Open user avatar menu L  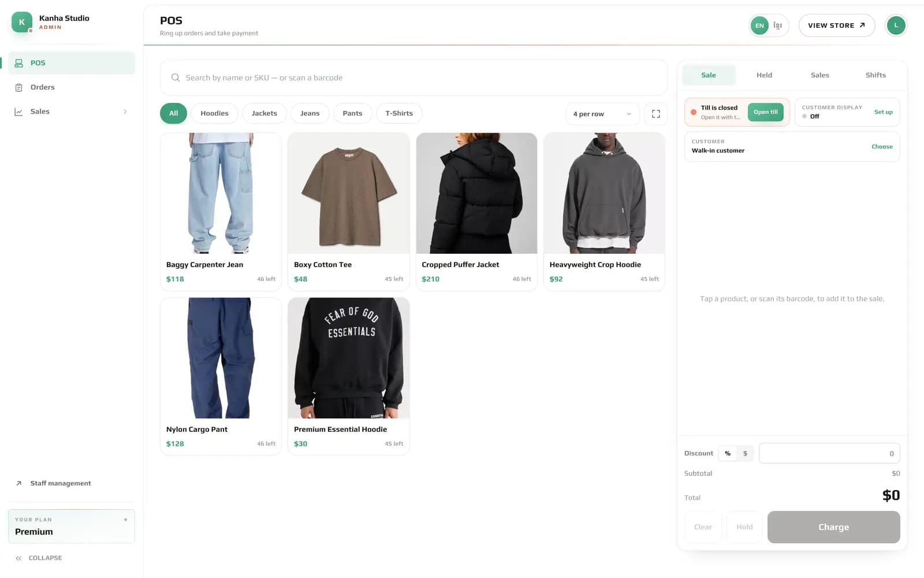point(896,25)
